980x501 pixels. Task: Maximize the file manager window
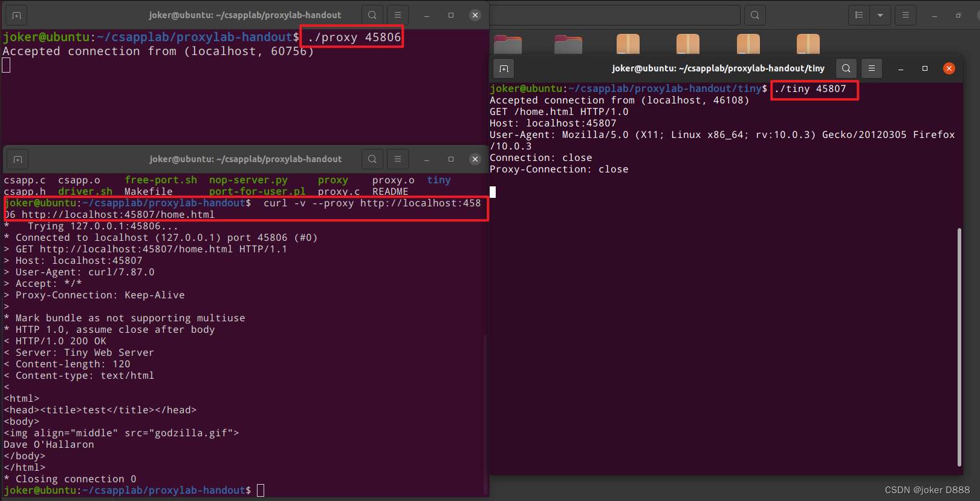click(x=959, y=15)
